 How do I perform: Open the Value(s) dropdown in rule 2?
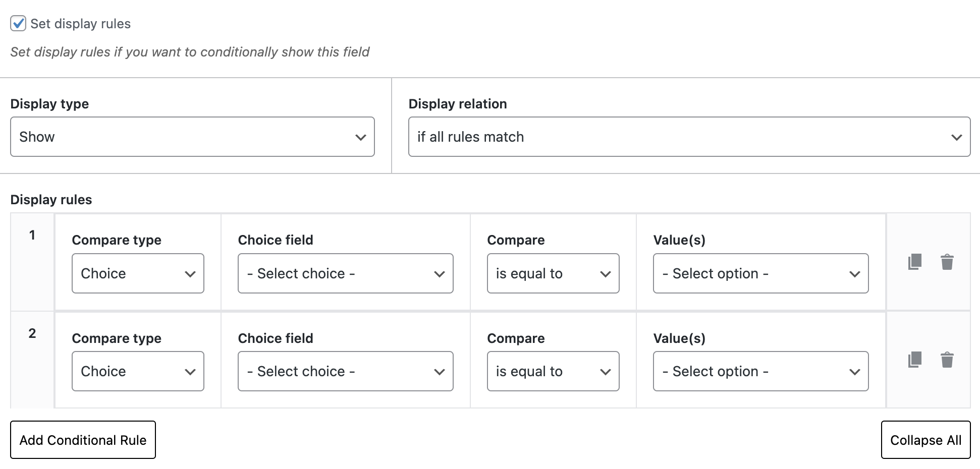[760, 371]
